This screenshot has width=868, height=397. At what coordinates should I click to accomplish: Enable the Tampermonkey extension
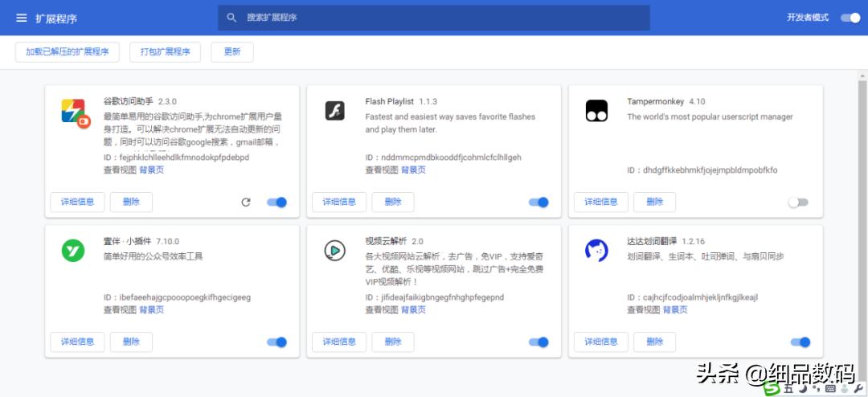pyautogui.click(x=798, y=202)
